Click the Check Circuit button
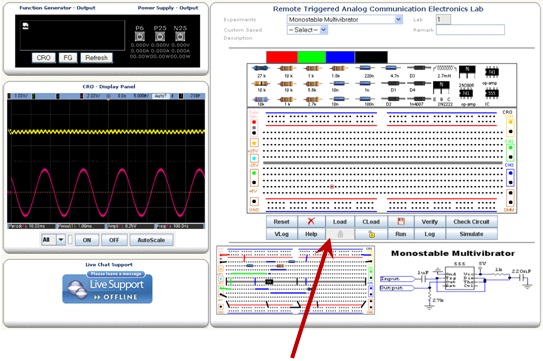 point(471,221)
